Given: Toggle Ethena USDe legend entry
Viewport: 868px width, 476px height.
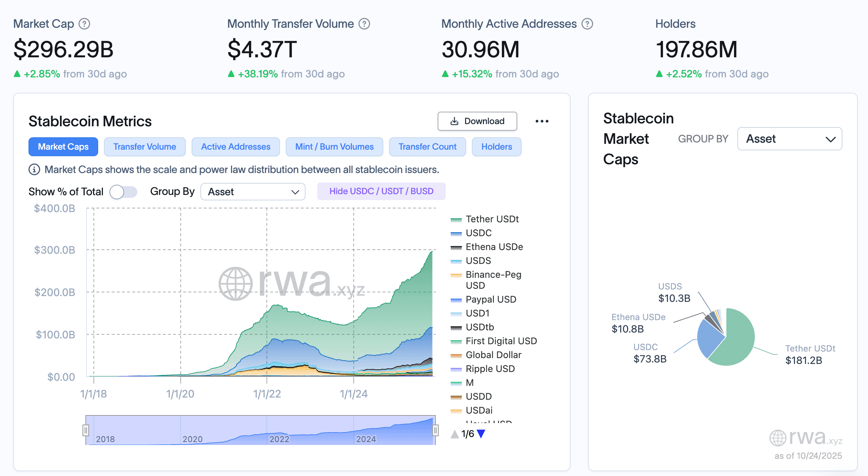Looking at the screenshot, I should point(494,247).
